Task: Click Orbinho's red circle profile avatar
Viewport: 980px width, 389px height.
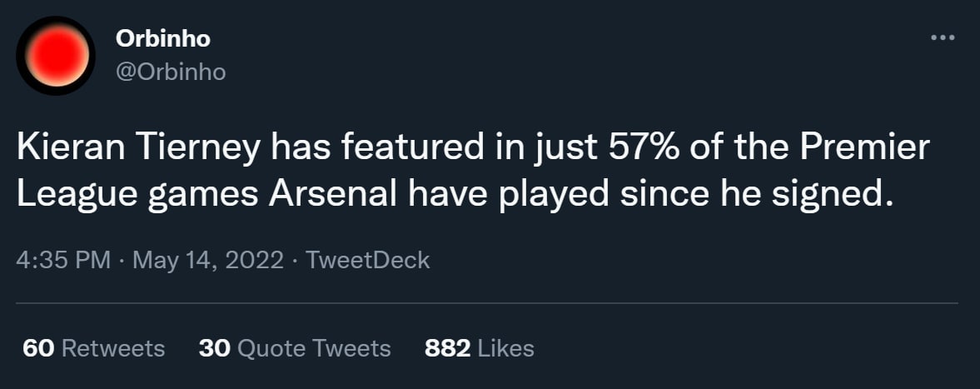Action: tap(57, 55)
